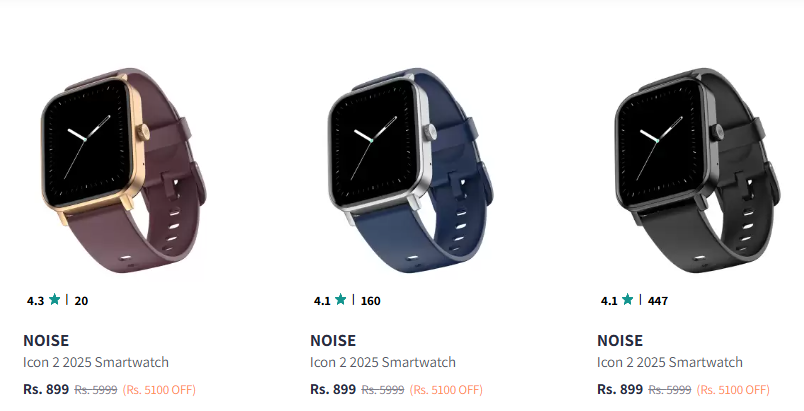The image size is (804, 411).
Task: Open Icon 2 2025 Smartwatch title, blue variant
Action: tap(383, 362)
